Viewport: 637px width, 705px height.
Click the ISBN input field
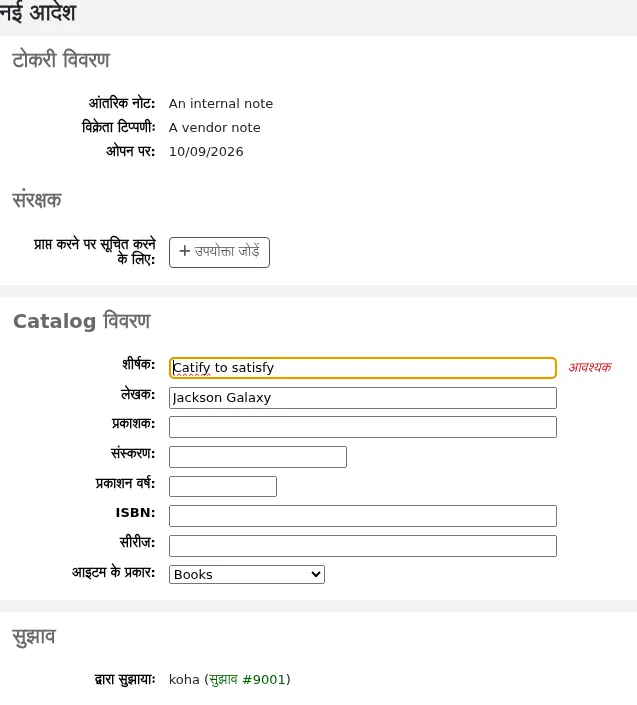coord(363,516)
